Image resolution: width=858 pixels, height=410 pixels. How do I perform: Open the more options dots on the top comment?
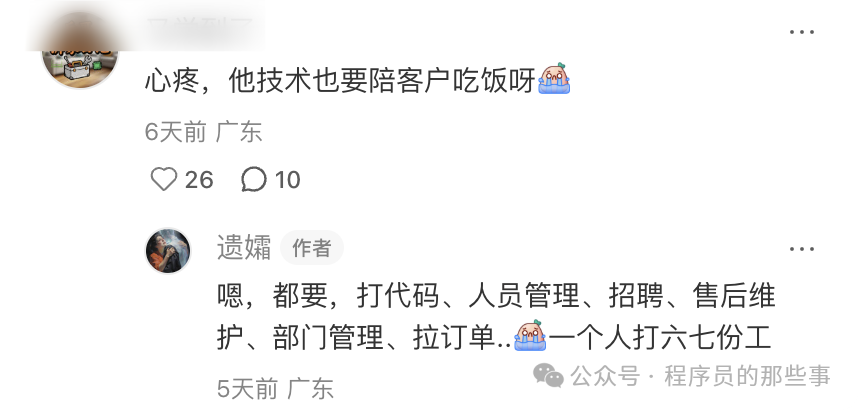(x=802, y=32)
